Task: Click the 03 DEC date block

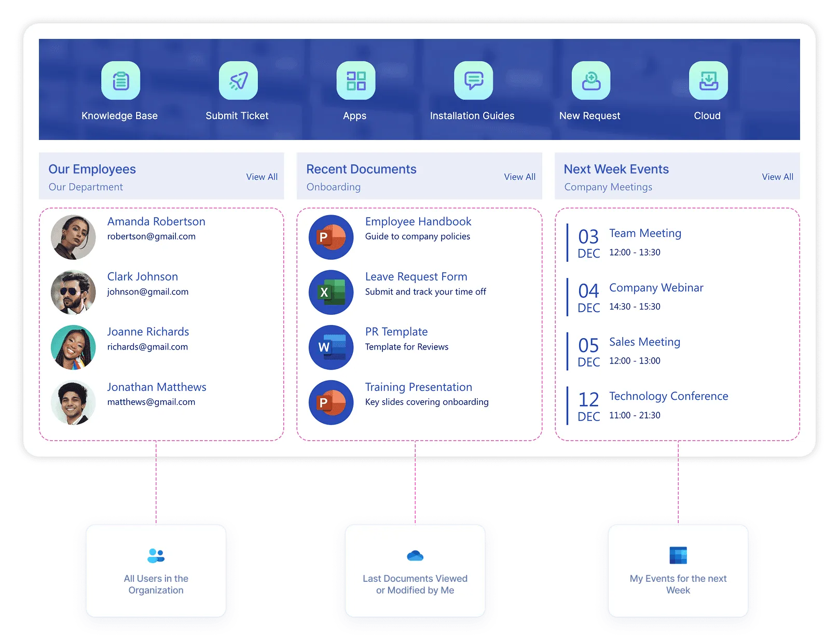Action: pos(589,243)
